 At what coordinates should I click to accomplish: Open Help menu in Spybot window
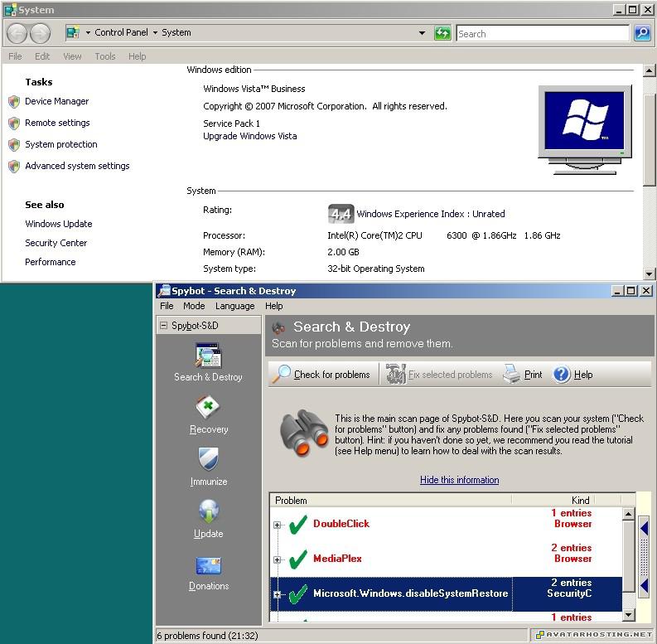[273, 306]
